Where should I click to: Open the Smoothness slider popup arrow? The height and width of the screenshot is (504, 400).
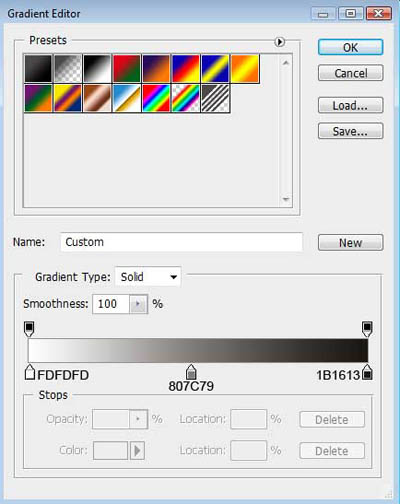pos(138,304)
